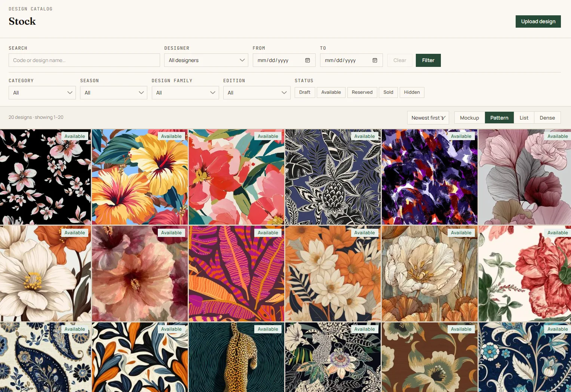Click the Stock page heading
Viewport: 571px width, 392px height.
click(22, 21)
